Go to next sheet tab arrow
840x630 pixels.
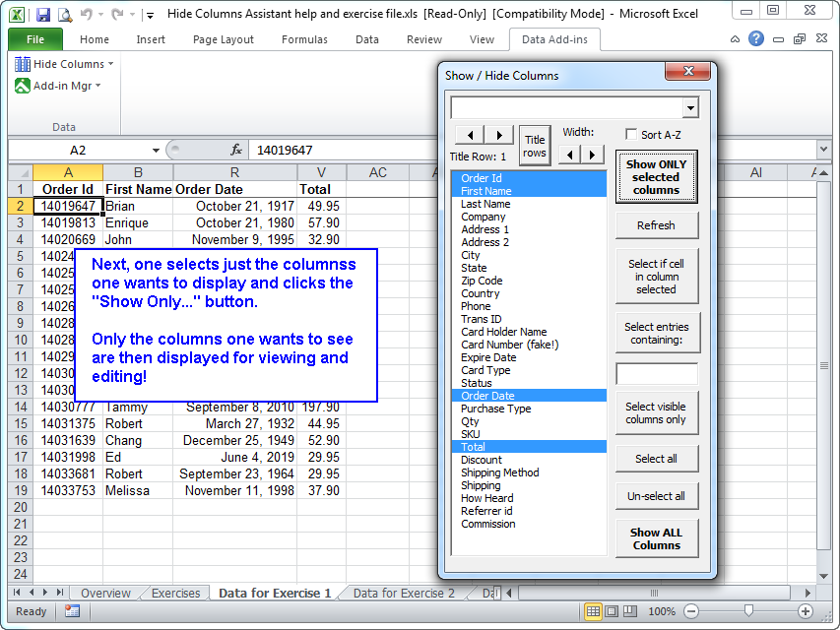point(45,593)
